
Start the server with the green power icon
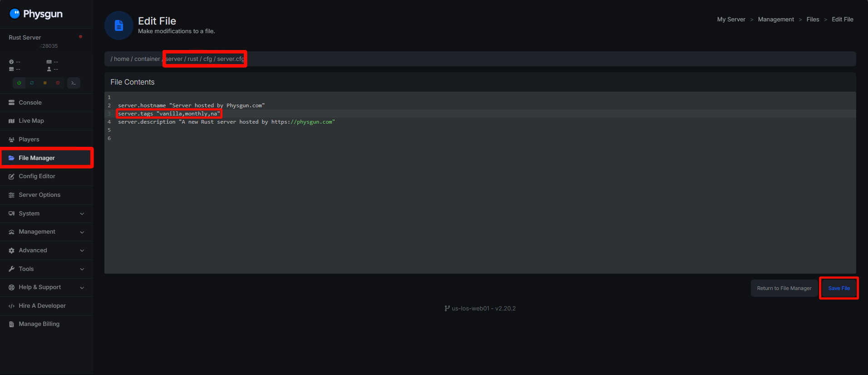tap(19, 83)
